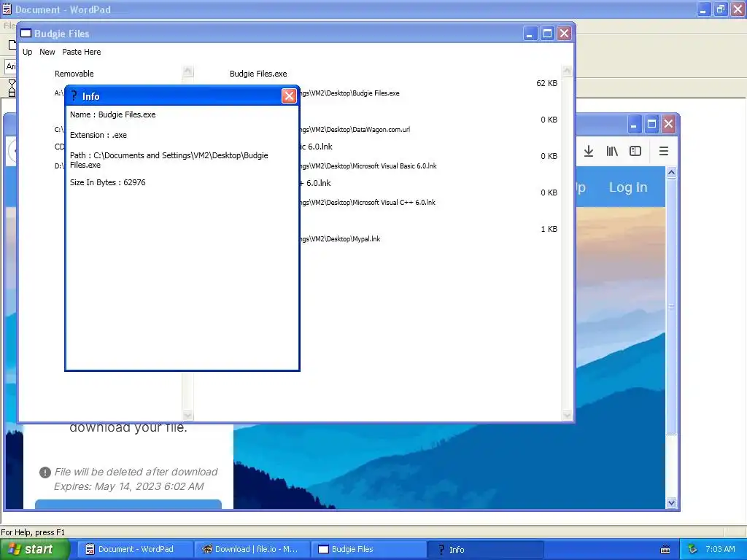Click the info exclamation icon on file.io
The image size is (747, 560).
44,472
